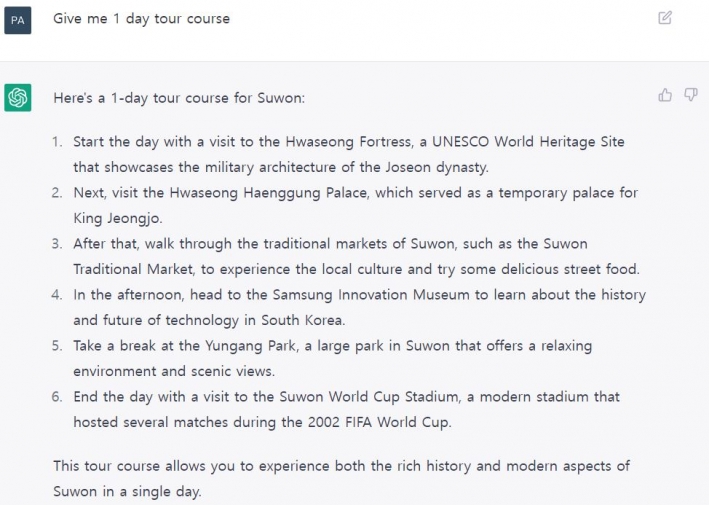Screen dimensions: 709x505
Task: Click the edit message pencil icon
Action: [665, 17]
